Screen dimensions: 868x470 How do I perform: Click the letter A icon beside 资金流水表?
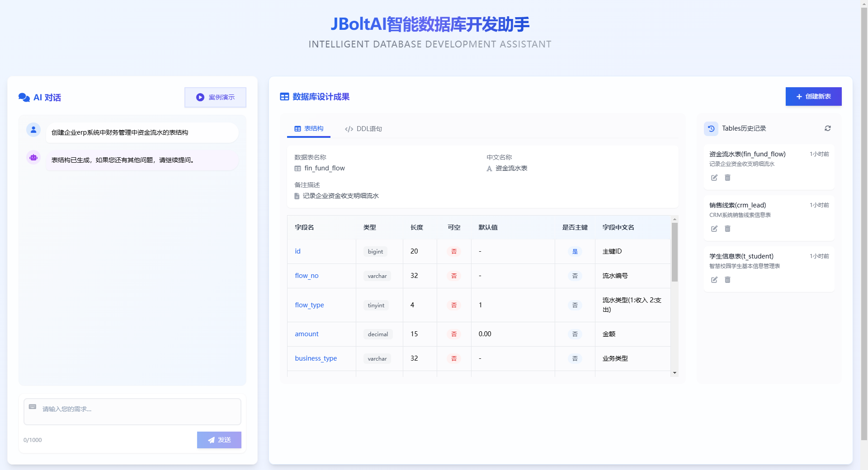489,169
